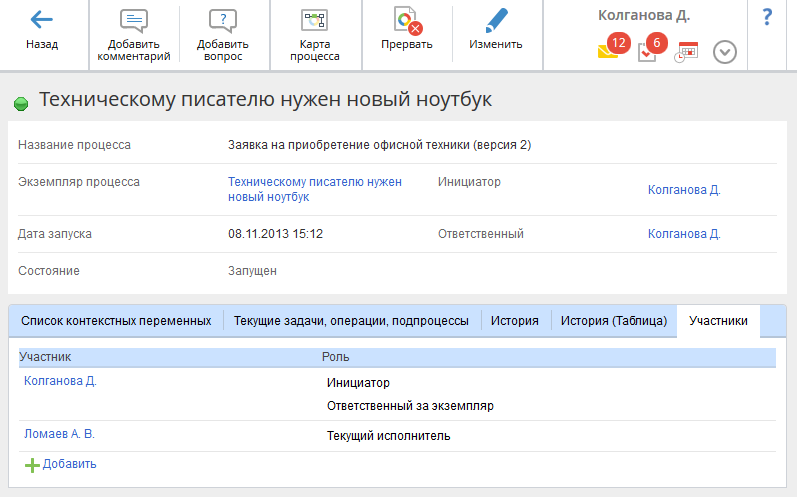The width and height of the screenshot is (797, 497).
Task: Add a comment with Добавить комментарий
Action: 134,22
